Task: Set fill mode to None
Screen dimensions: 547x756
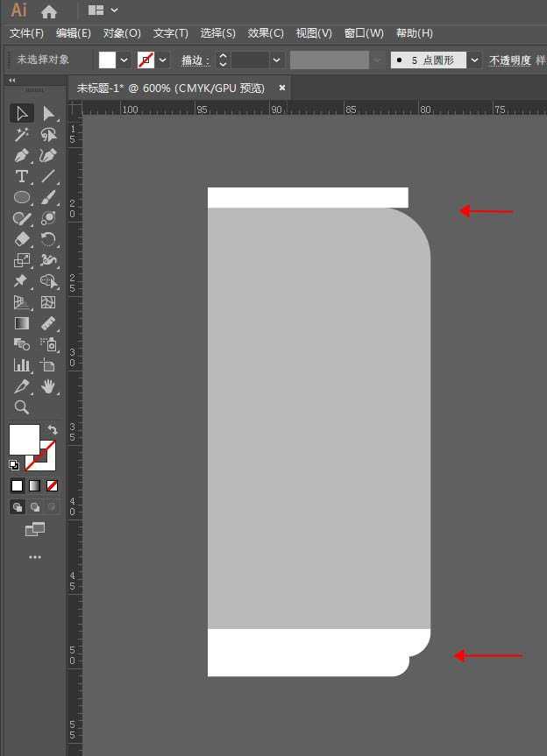Action: pos(52,485)
